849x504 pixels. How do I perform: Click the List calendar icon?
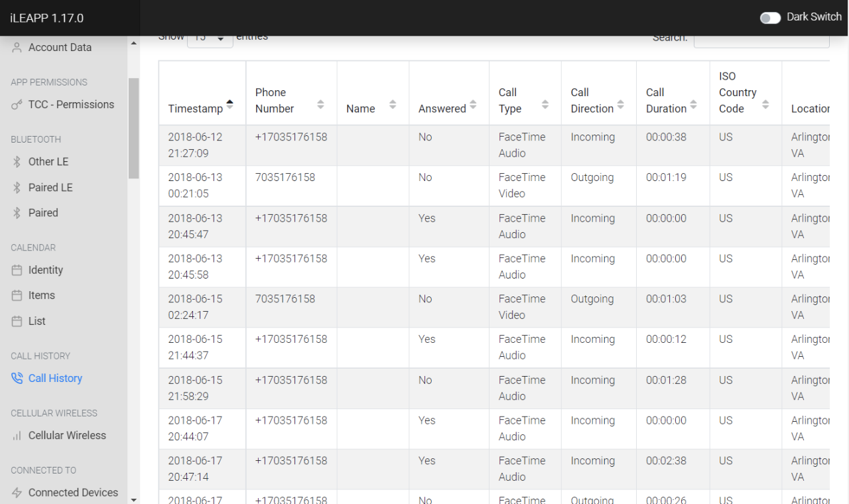point(17,322)
